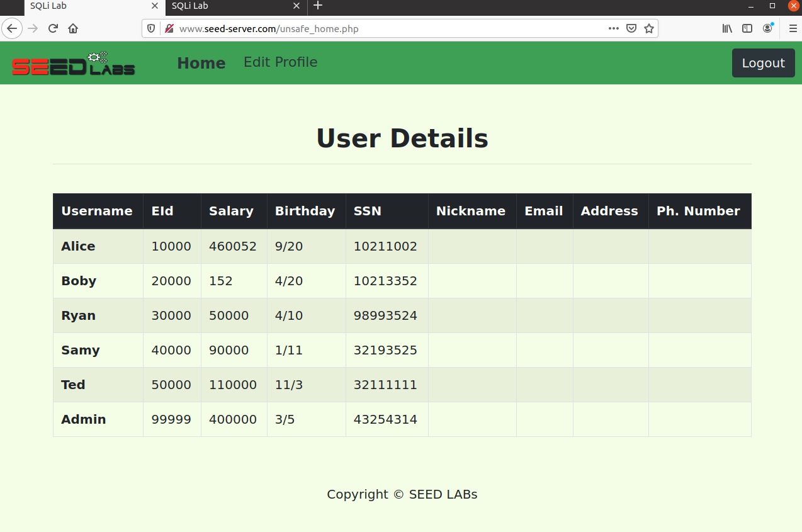Click the Copyright SEED LABs footer text
The height and width of the screenshot is (532, 802).
click(402, 494)
